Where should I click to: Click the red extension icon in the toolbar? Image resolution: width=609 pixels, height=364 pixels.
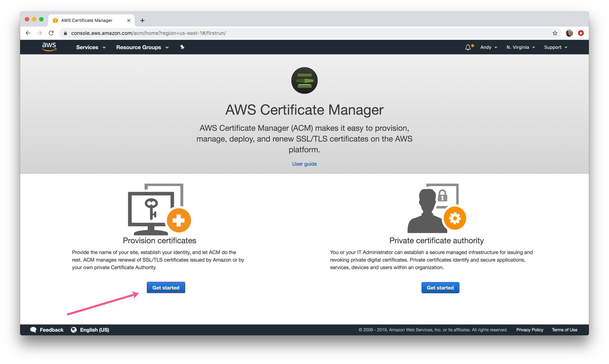pyautogui.click(x=581, y=33)
